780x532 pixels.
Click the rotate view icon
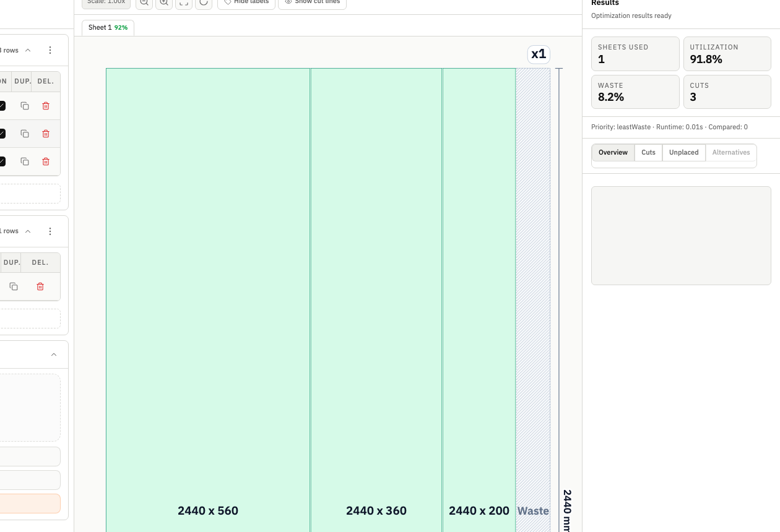click(x=204, y=4)
